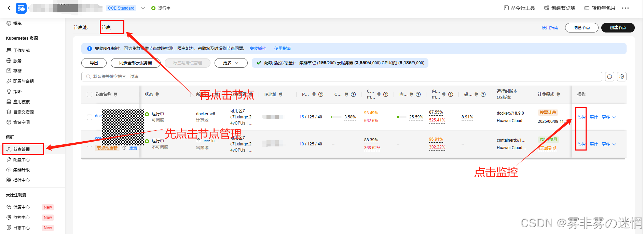Open the cluster switcher chevron near CCE Standard
The height and width of the screenshot is (234, 644).
[x=143, y=8]
